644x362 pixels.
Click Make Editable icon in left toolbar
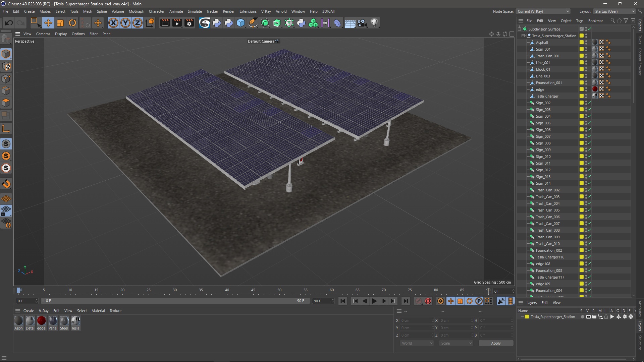click(x=6, y=39)
